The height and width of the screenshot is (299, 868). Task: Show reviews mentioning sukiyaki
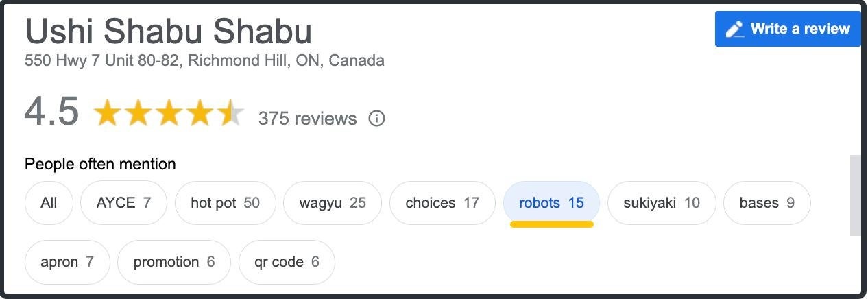coord(662,203)
